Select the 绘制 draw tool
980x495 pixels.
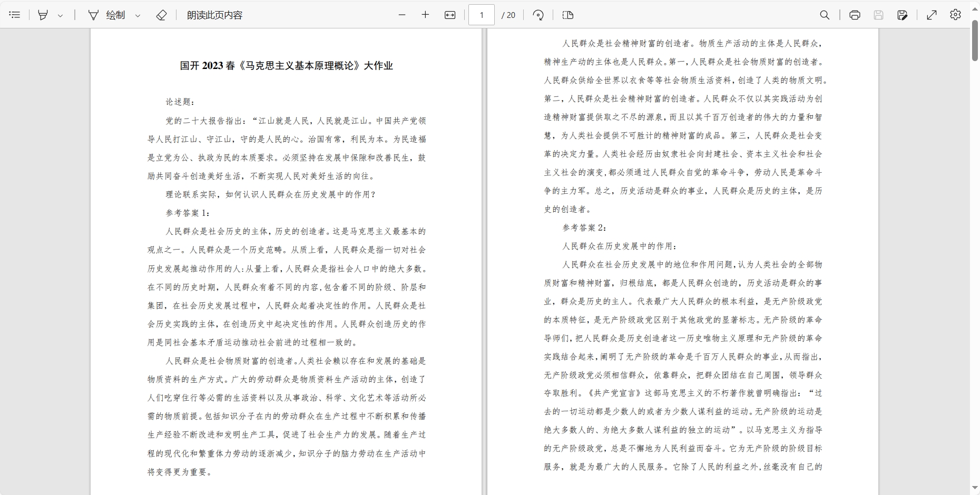107,15
